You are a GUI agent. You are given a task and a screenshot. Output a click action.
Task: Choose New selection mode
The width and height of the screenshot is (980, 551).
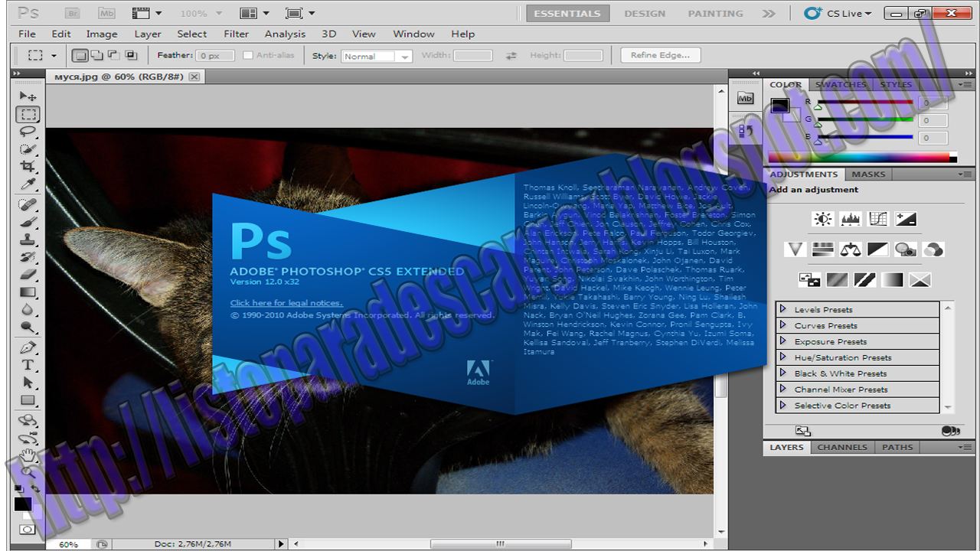tap(80, 55)
